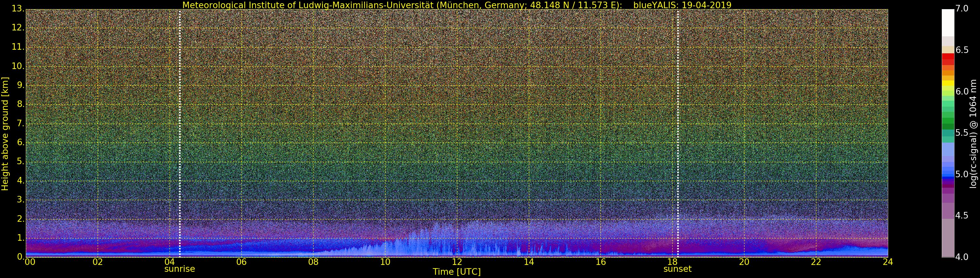Click the plot title text at top
This screenshot has height=278, width=980.
[457, 5]
